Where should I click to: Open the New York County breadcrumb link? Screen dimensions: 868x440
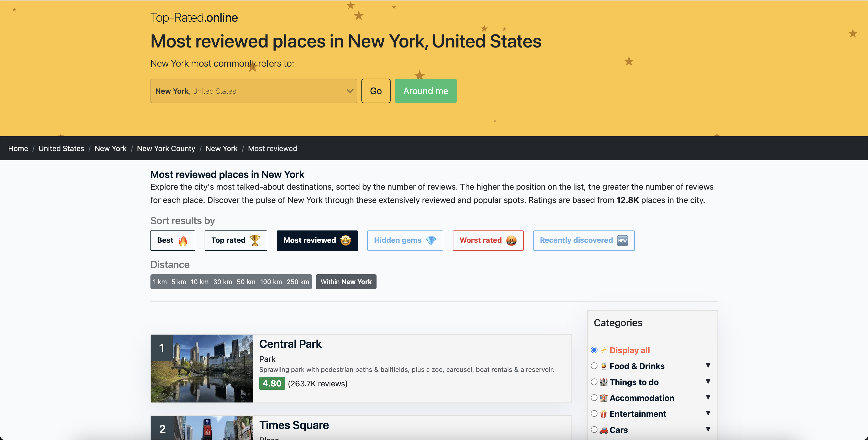click(x=166, y=149)
